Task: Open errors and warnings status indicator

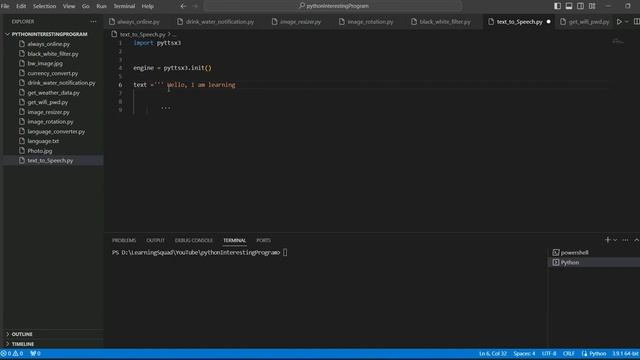Action: click(12, 353)
